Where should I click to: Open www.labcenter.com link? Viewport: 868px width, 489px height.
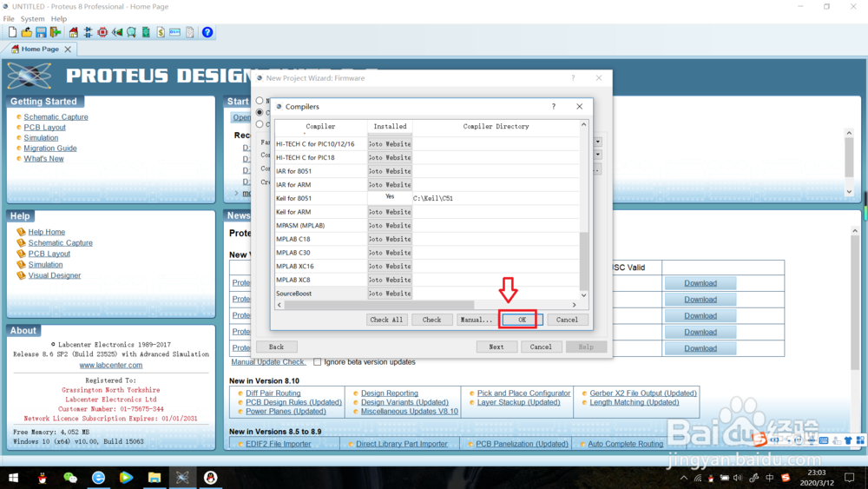tap(111, 366)
